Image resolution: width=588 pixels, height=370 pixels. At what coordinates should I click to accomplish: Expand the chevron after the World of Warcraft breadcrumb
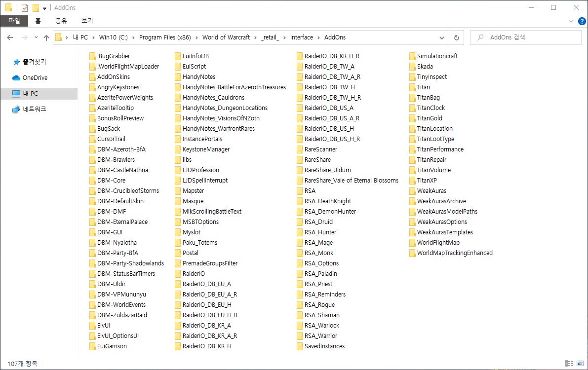[x=256, y=37]
